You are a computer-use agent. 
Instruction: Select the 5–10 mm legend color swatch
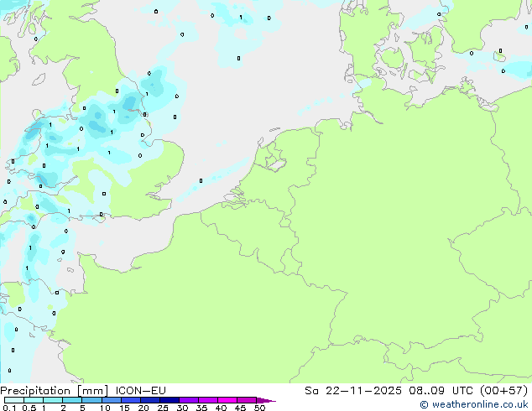click(x=91, y=400)
